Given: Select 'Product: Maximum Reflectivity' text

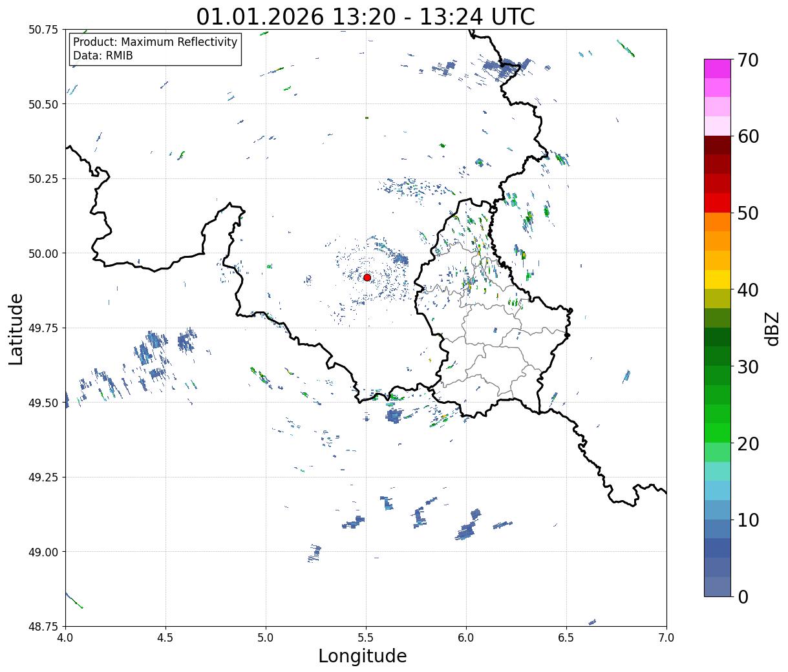Looking at the screenshot, I should coord(155,42).
